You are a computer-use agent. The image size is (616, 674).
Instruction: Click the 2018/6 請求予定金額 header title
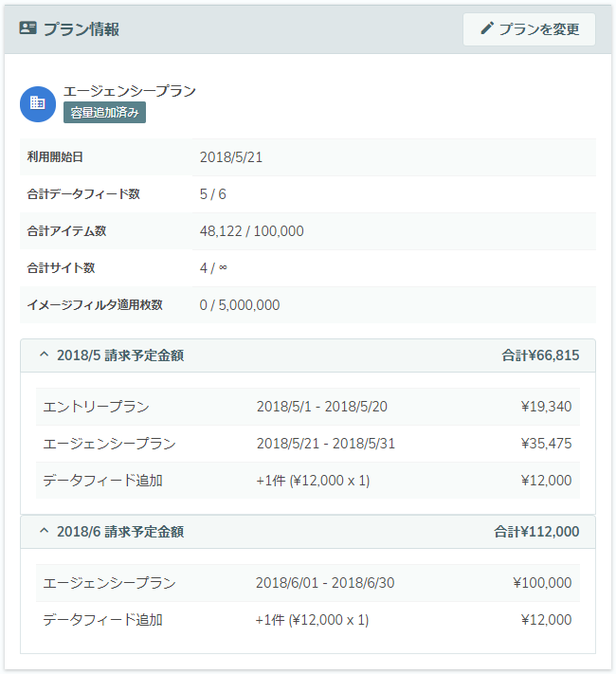pyautogui.click(x=120, y=532)
